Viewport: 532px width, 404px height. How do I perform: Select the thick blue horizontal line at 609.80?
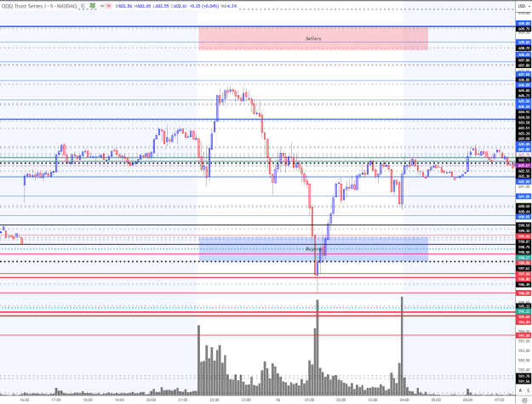point(258,26)
